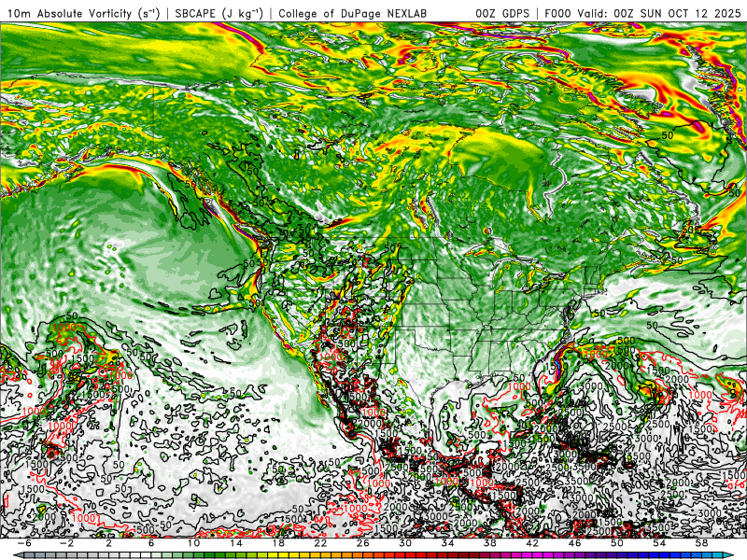Click the 'F000 Valid: 00Z SUN OCT 12 2025' text
Viewport: 747px width, 560px height.
642,13
